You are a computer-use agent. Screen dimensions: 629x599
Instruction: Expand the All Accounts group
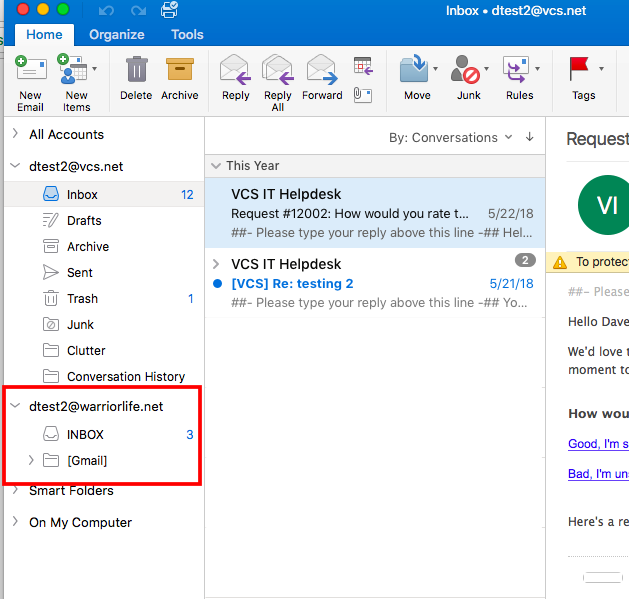[x=15, y=133]
